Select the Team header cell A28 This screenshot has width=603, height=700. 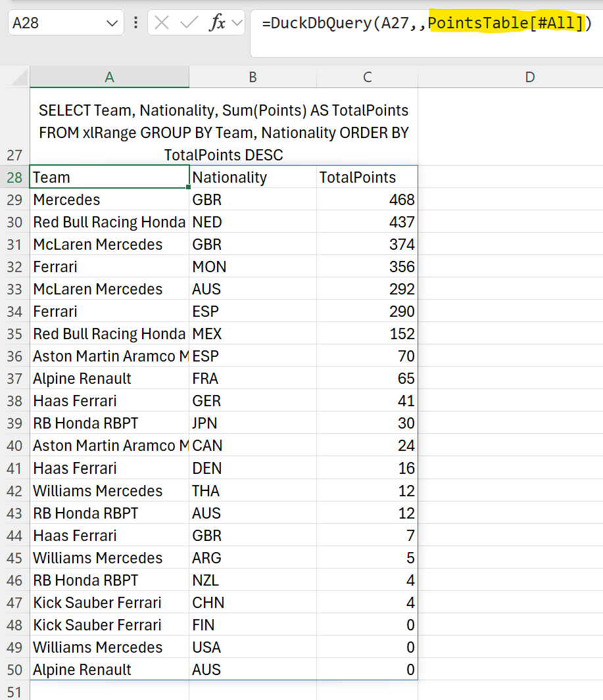[109, 177]
